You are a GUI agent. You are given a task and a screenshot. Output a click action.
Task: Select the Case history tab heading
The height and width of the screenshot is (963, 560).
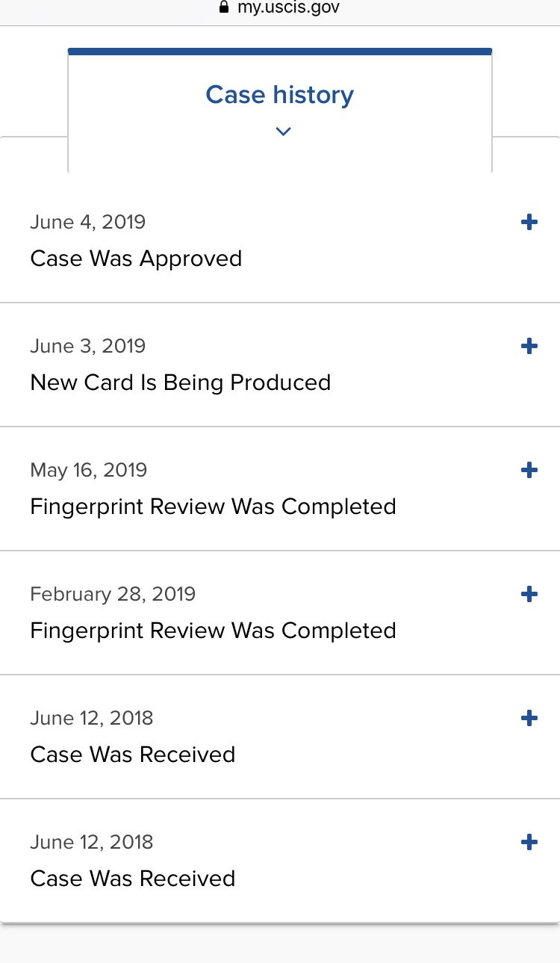279,95
